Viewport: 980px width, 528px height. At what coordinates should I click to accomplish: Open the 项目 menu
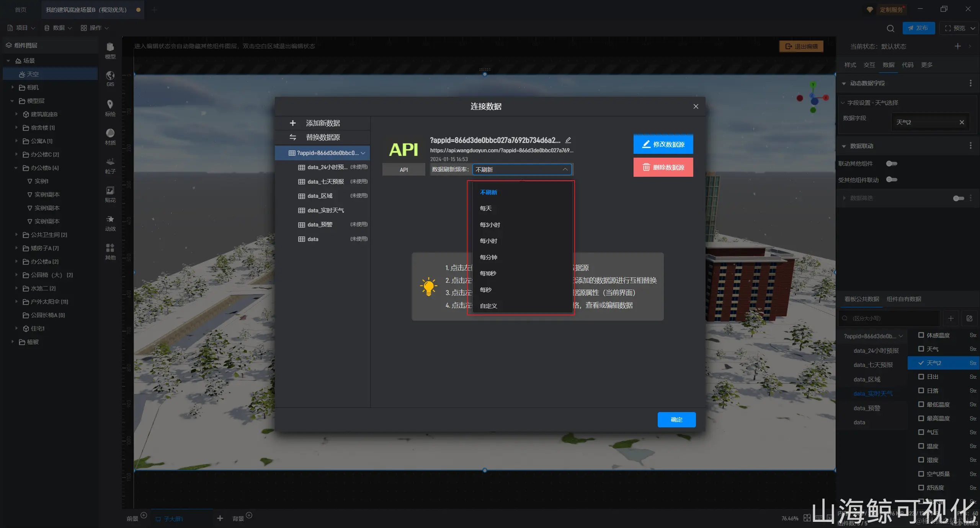coord(21,28)
